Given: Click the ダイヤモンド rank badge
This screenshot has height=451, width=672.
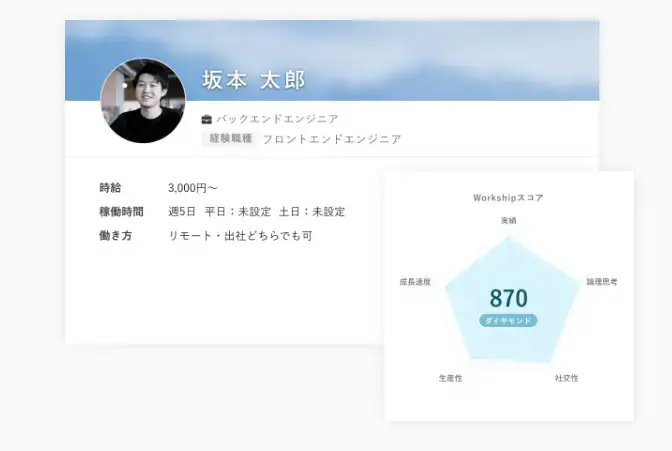Looking at the screenshot, I should pyautogui.click(x=508, y=320).
